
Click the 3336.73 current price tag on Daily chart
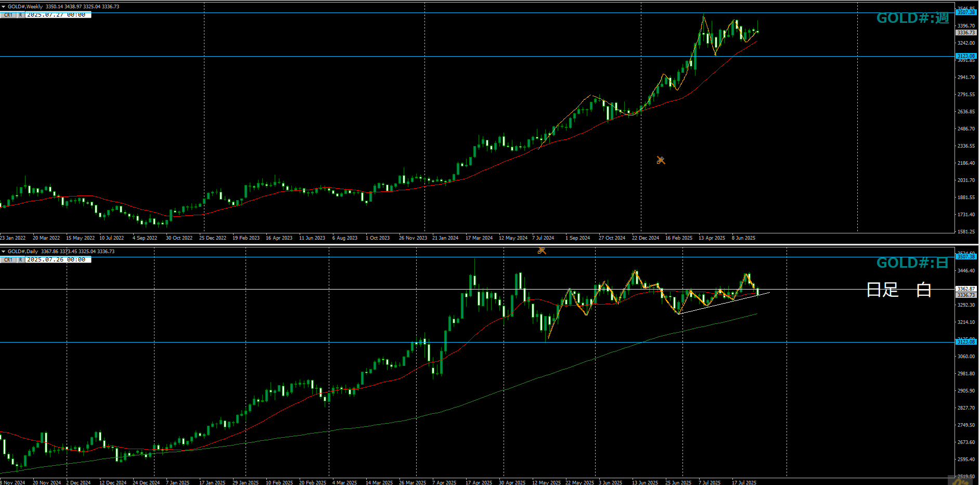click(x=966, y=295)
